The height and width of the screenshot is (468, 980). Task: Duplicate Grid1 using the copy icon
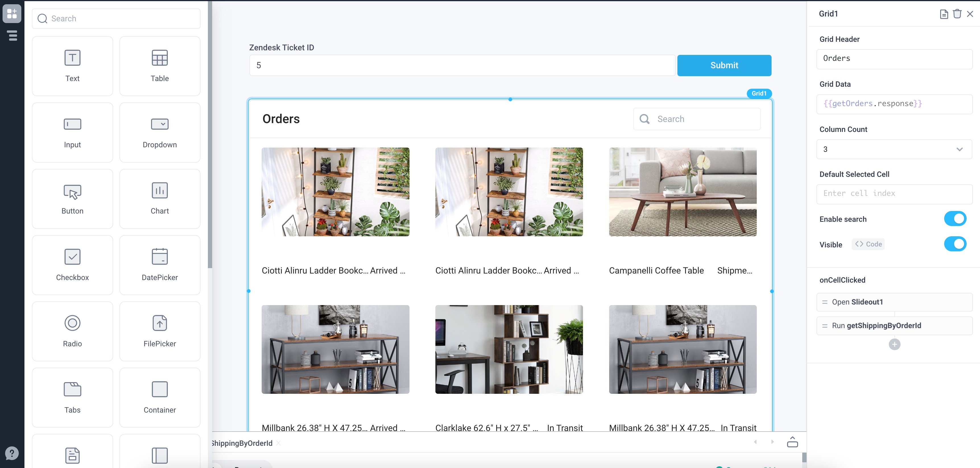[944, 14]
